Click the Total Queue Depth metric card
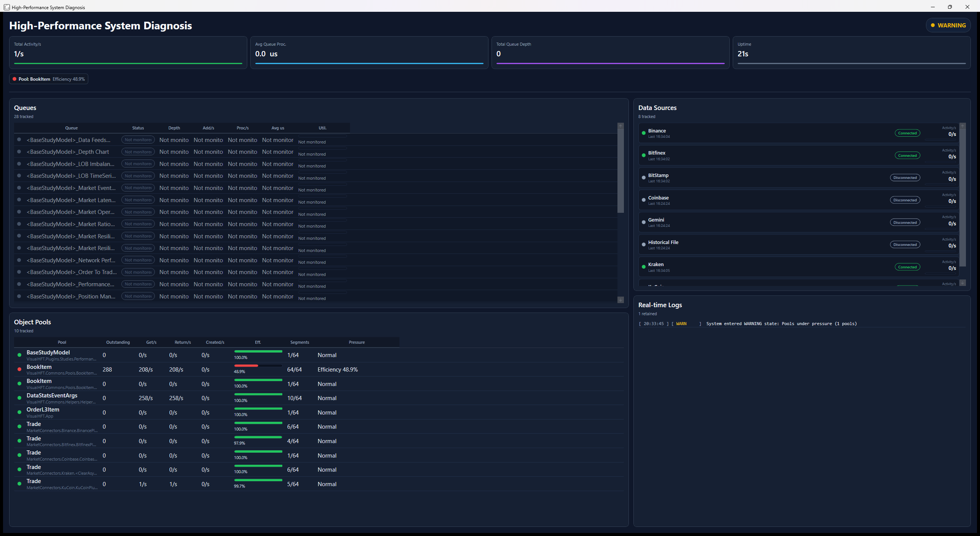 click(610, 53)
